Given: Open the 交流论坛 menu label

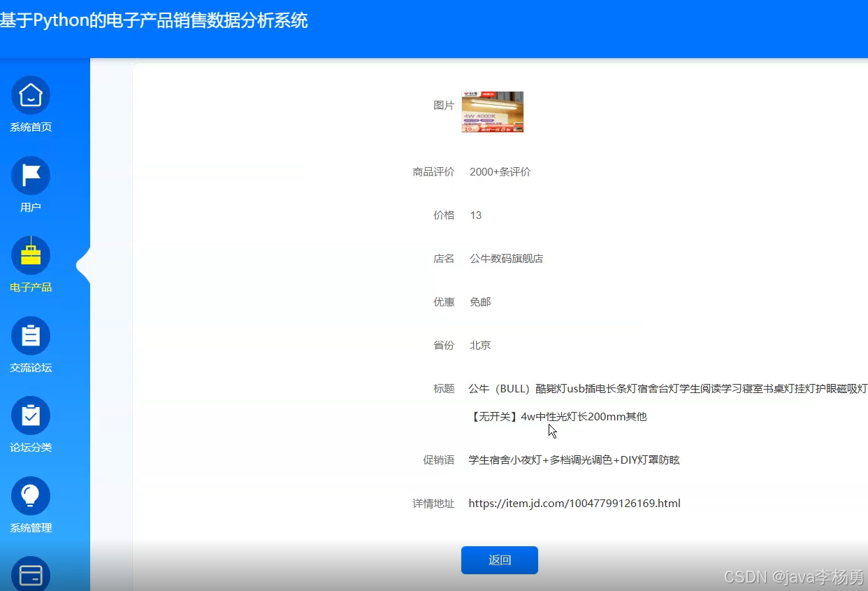Looking at the screenshot, I should (31, 368).
